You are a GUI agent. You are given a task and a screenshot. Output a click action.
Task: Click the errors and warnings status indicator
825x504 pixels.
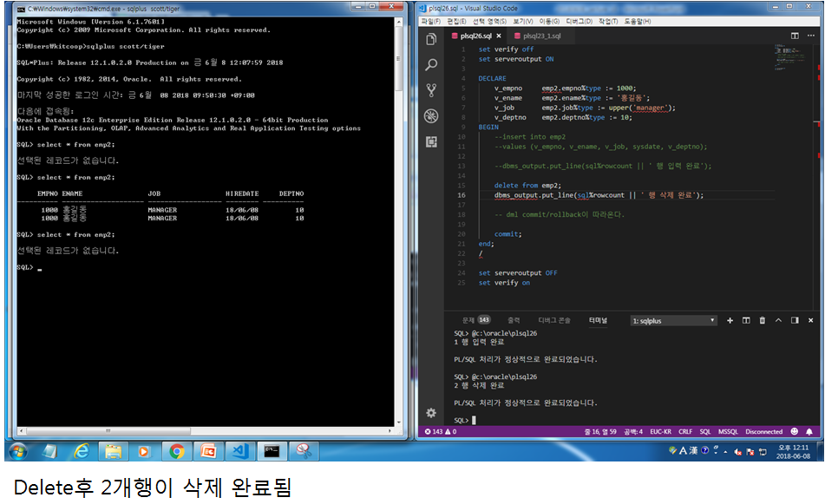[441, 431]
